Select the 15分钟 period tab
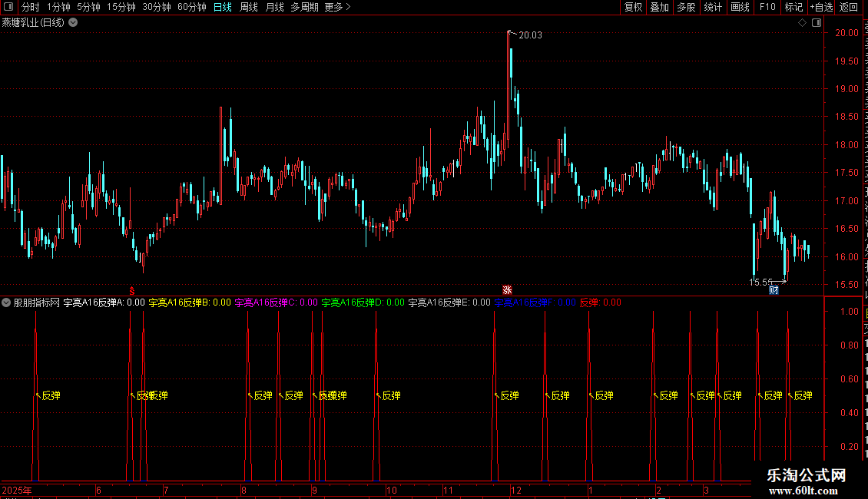Viewport: 868px width, 499px height. pos(121,7)
